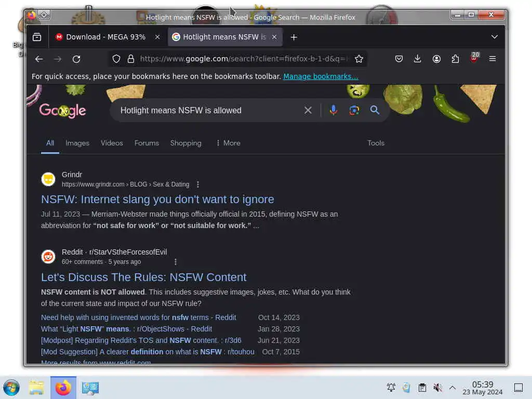Open the Manage bookmarks link
The height and width of the screenshot is (399, 532).
[x=321, y=76]
